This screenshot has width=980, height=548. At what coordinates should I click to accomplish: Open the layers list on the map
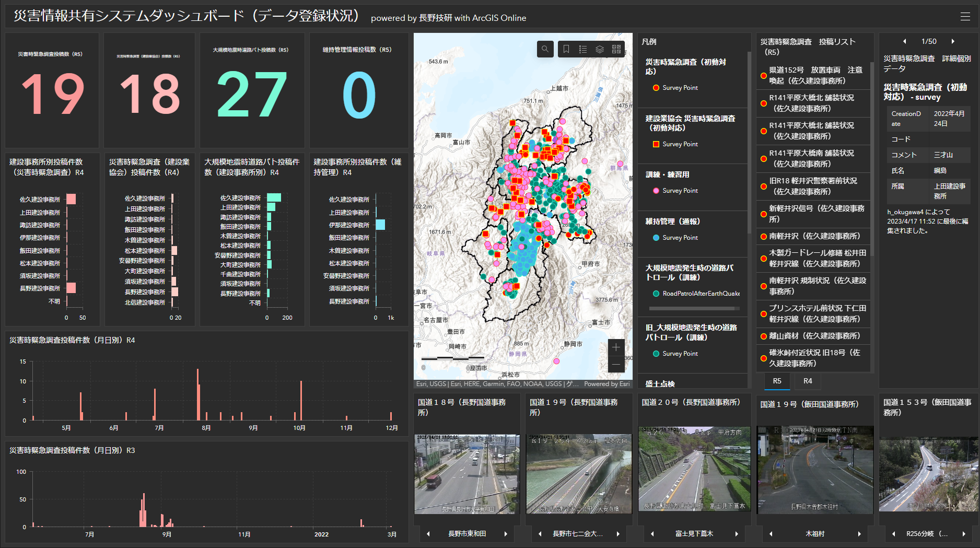(x=600, y=49)
